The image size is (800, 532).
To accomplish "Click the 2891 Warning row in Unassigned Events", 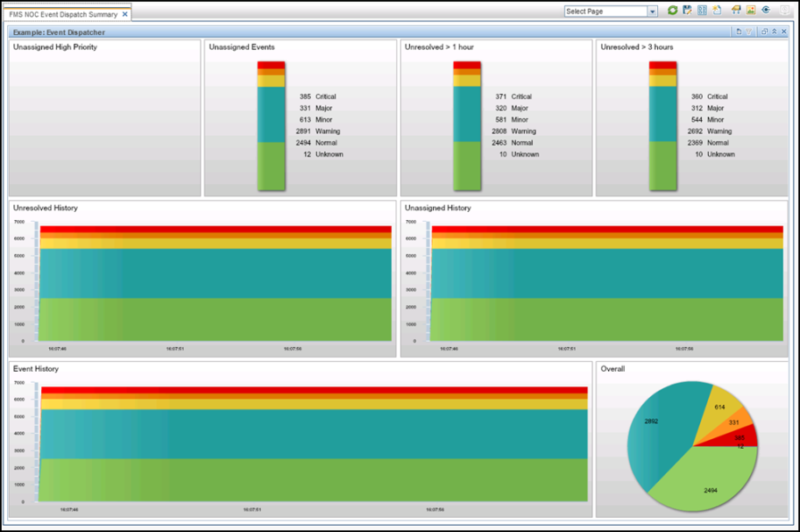I will pyautogui.click(x=318, y=131).
